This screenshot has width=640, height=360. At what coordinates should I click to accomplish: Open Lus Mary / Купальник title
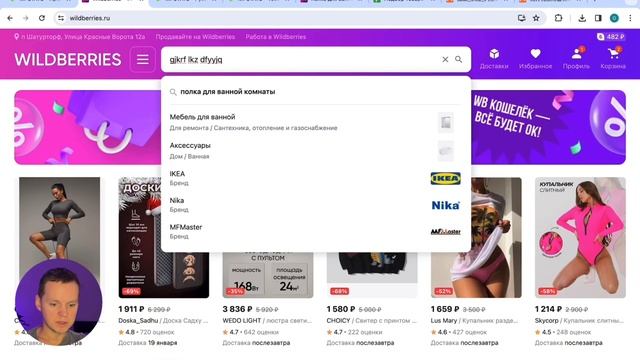tap(475, 321)
